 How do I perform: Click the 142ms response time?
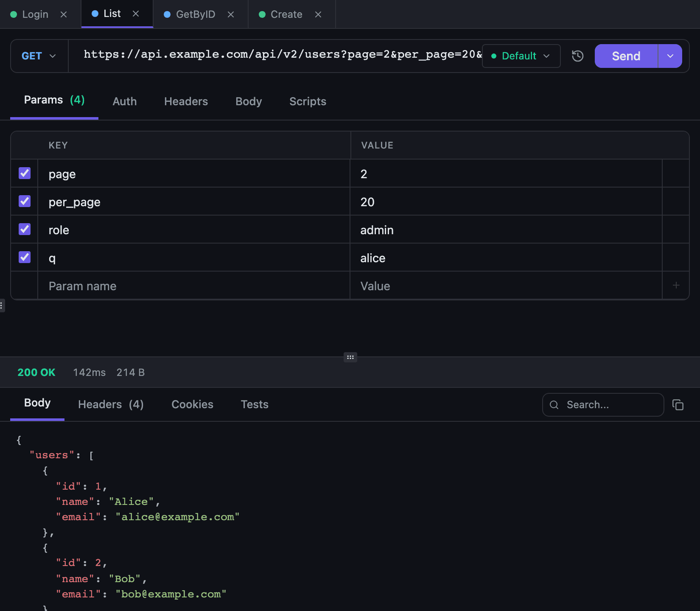click(x=89, y=372)
